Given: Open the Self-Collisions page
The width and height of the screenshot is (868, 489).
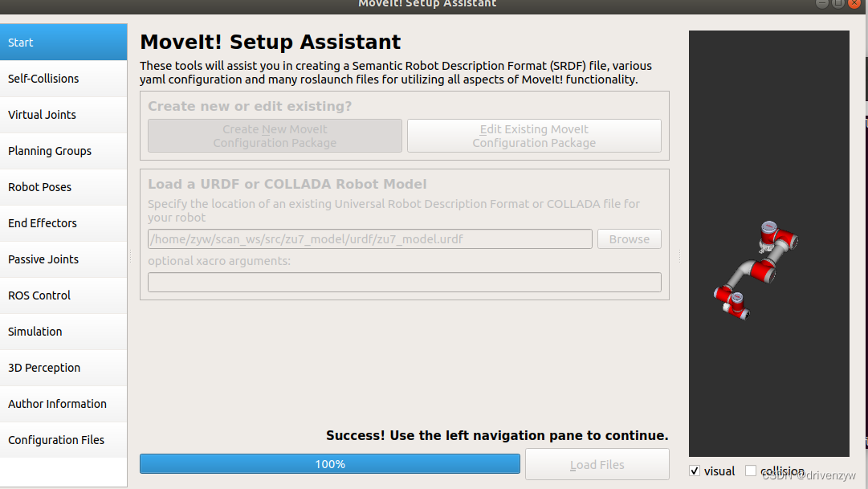Looking at the screenshot, I should tap(63, 79).
